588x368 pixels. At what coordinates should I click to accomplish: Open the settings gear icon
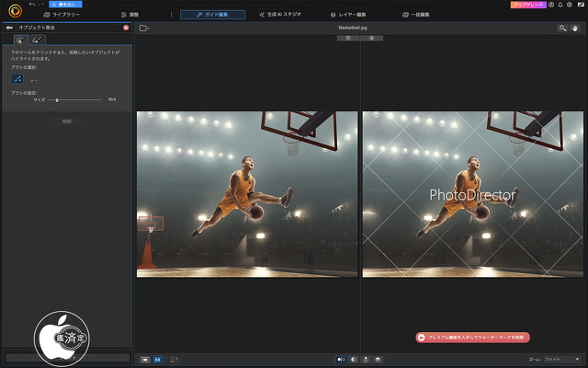click(x=570, y=5)
